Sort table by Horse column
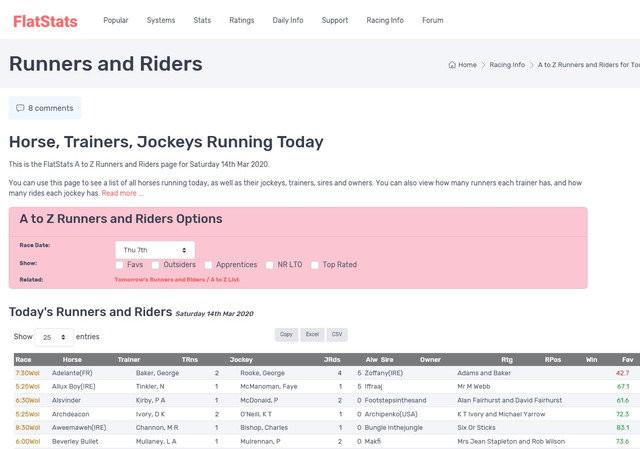This screenshot has width=640, height=449. (x=72, y=360)
